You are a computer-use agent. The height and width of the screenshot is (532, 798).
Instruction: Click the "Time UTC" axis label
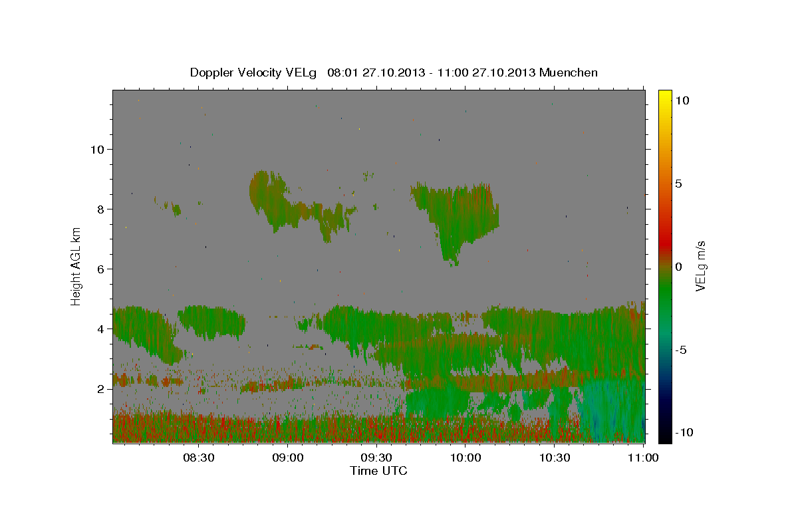[x=378, y=471]
